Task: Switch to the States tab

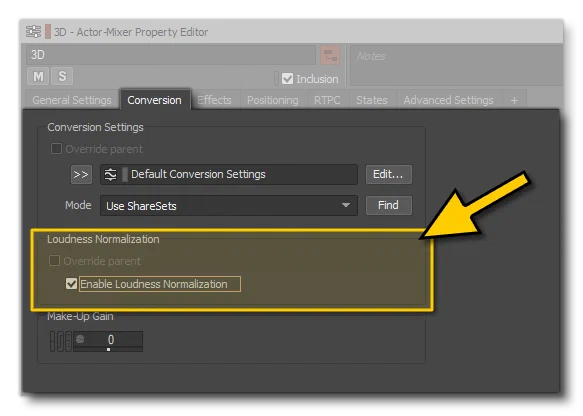Action: [372, 100]
